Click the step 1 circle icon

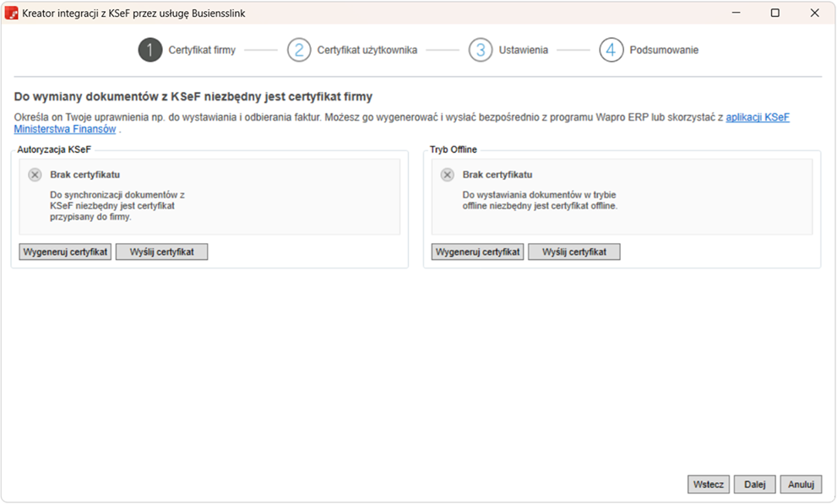coord(150,50)
